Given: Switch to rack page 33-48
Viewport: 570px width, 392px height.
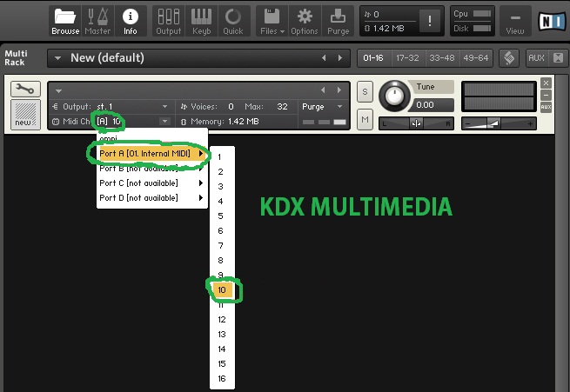Looking at the screenshot, I should (x=442, y=58).
